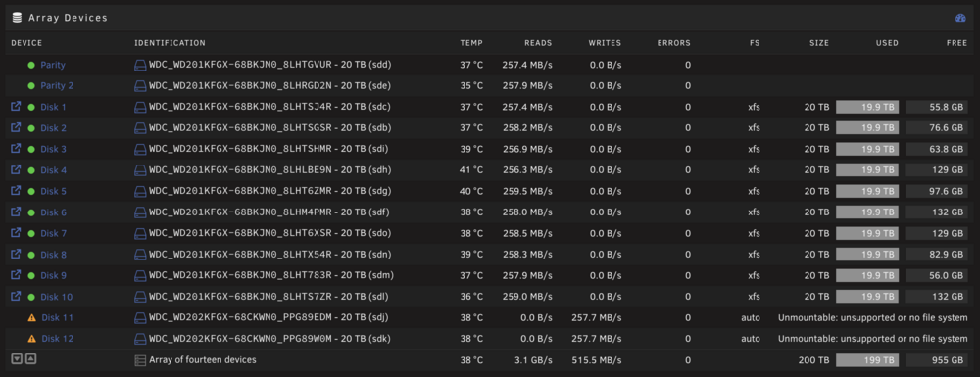Browse Disk 2 via its external-link icon
Viewport: 980px width, 377px height.
coord(17,127)
